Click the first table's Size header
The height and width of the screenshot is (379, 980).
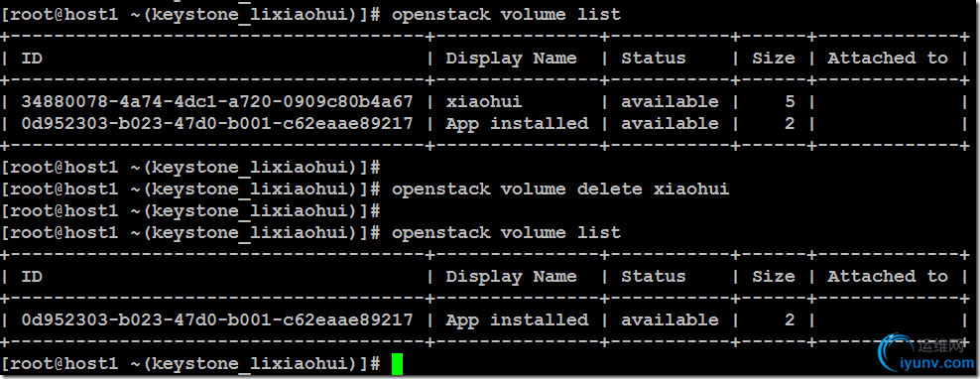pos(773,59)
